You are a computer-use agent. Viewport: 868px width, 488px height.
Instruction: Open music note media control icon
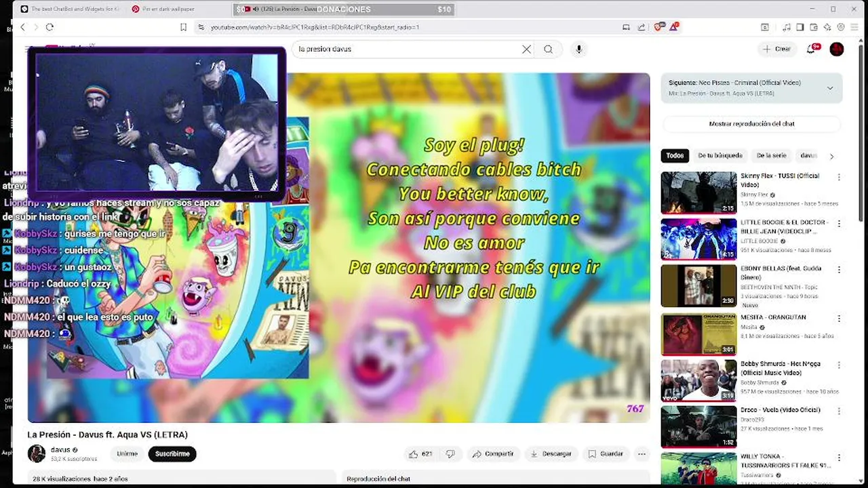(787, 27)
